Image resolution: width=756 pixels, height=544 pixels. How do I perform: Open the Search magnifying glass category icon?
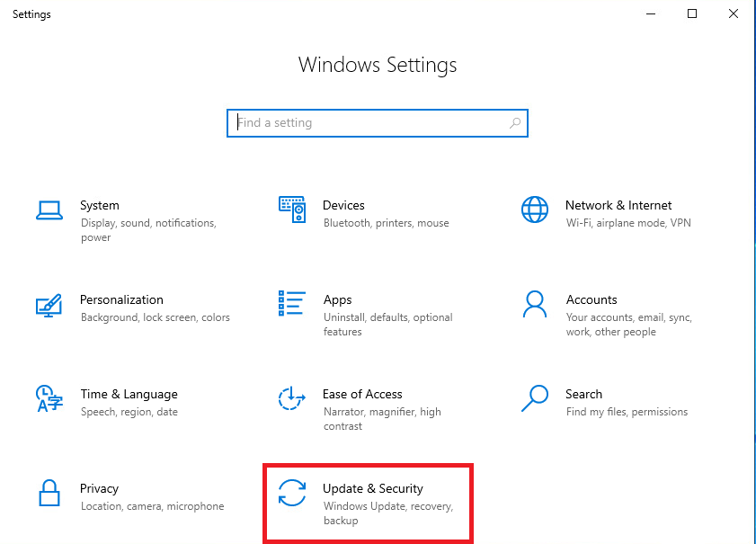pyautogui.click(x=535, y=397)
